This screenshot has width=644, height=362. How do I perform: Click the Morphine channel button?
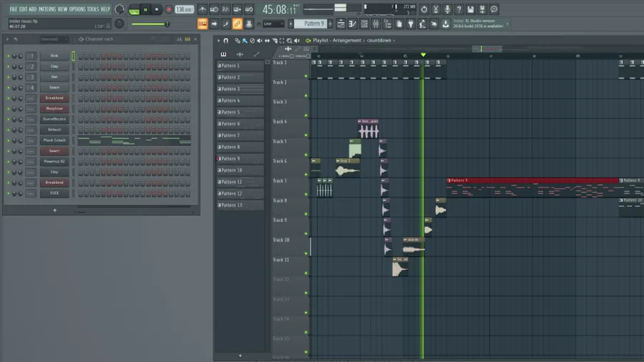(54, 109)
